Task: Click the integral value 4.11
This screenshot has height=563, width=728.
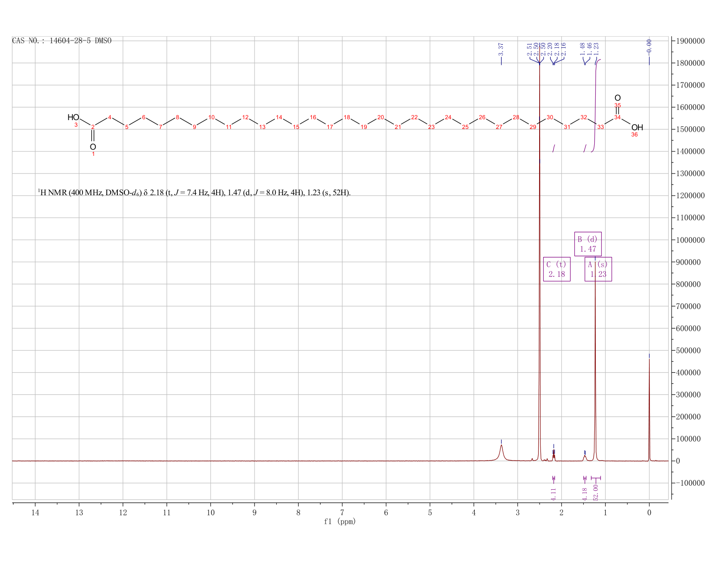Action: pyautogui.click(x=554, y=494)
